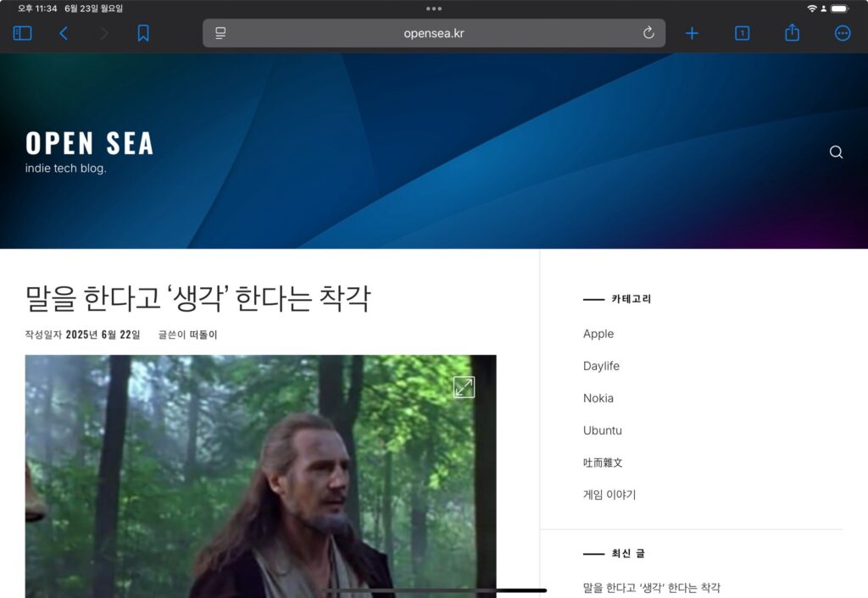Open the 吐而雜文 category
The height and width of the screenshot is (598, 868).
(x=603, y=462)
